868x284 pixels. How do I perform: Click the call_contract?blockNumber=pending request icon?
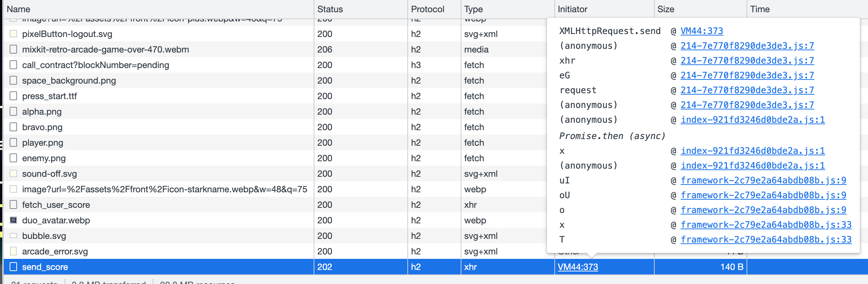13,65
